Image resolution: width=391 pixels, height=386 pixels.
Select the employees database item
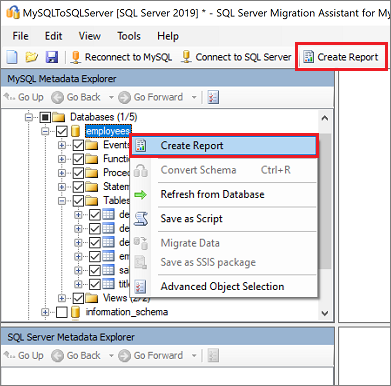pyautogui.click(x=108, y=131)
